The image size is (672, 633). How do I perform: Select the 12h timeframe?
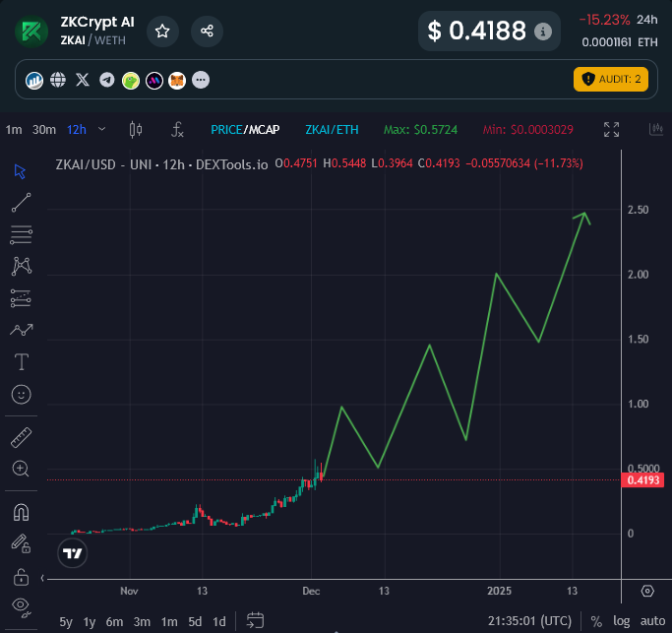point(77,130)
